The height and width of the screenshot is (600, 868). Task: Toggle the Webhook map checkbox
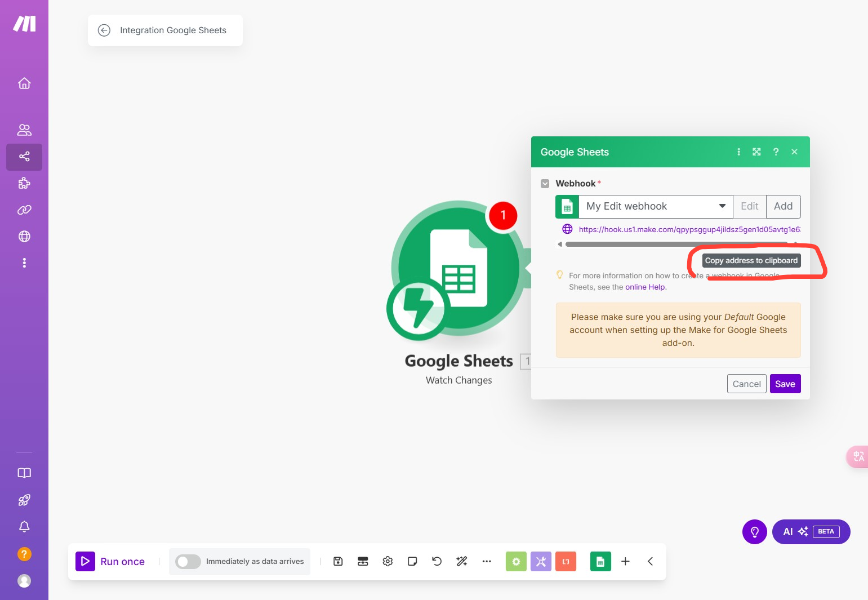(x=545, y=184)
